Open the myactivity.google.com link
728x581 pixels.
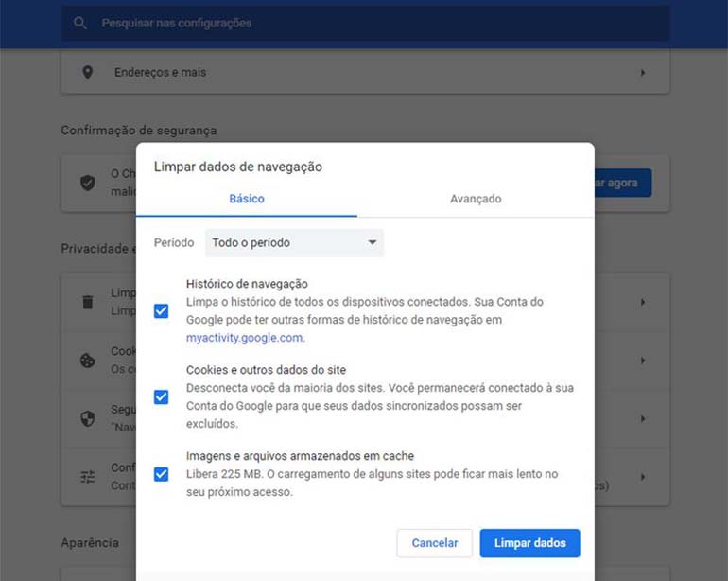coord(244,338)
